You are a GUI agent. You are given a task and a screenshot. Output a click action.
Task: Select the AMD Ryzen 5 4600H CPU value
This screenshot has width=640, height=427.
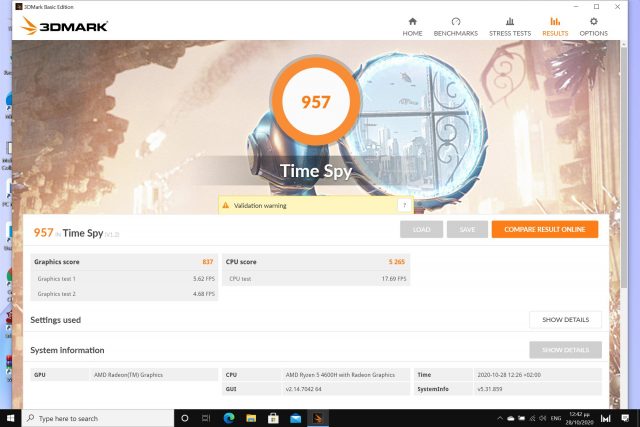point(340,375)
